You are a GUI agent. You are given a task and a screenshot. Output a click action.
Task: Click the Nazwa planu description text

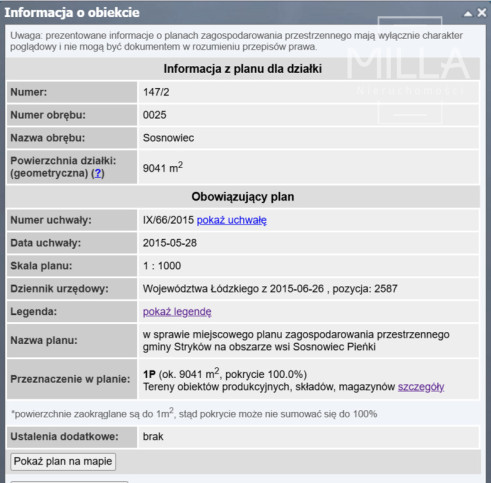click(x=296, y=341)
